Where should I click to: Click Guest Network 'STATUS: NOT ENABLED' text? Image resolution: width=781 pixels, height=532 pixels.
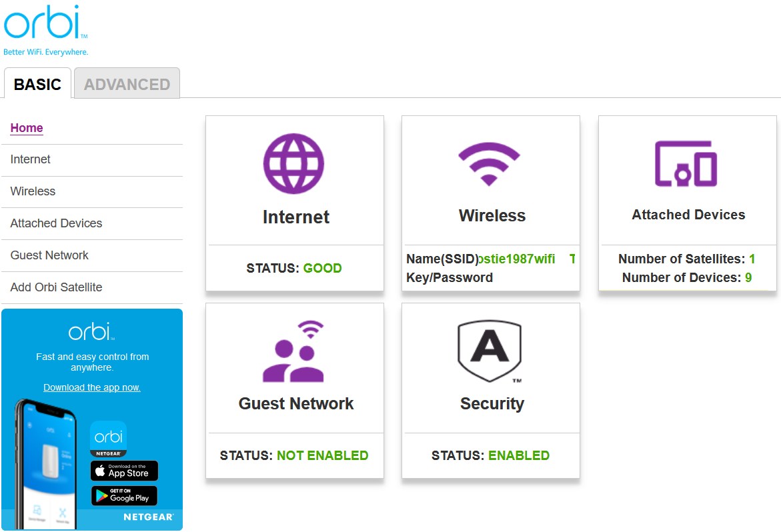click(x=294, y=455)
